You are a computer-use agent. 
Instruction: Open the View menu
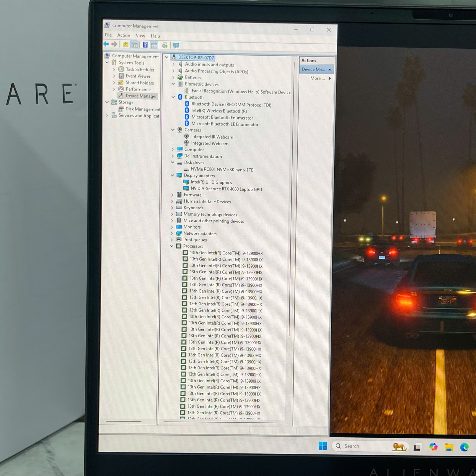coord(140,35)
